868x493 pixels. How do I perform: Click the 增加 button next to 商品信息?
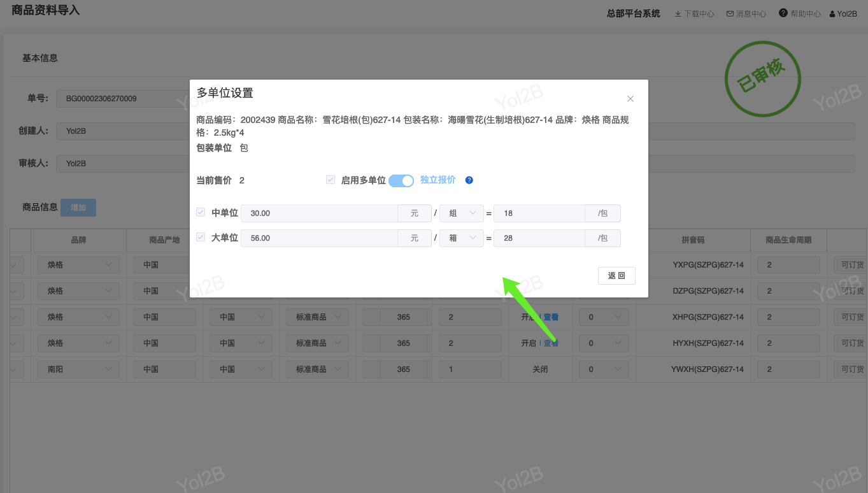78,208
